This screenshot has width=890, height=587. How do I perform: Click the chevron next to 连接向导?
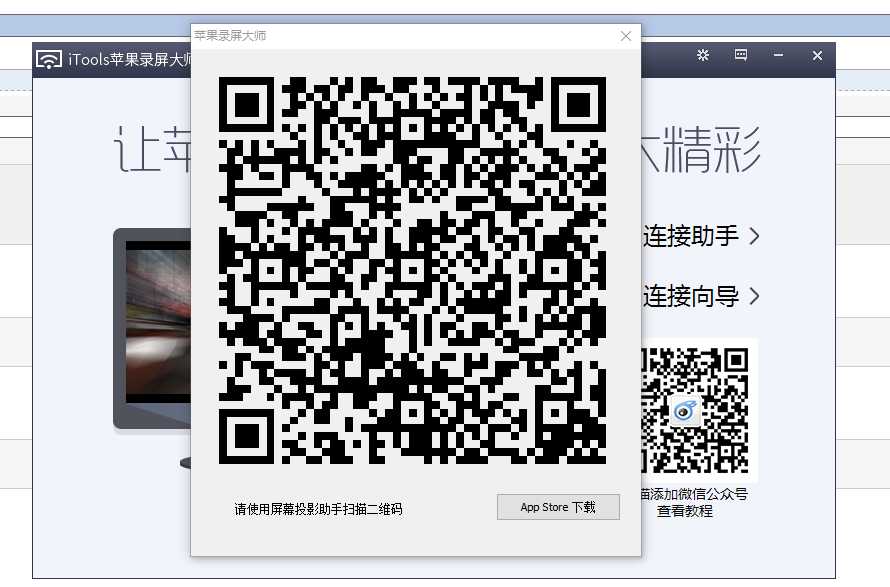(754, 296)
